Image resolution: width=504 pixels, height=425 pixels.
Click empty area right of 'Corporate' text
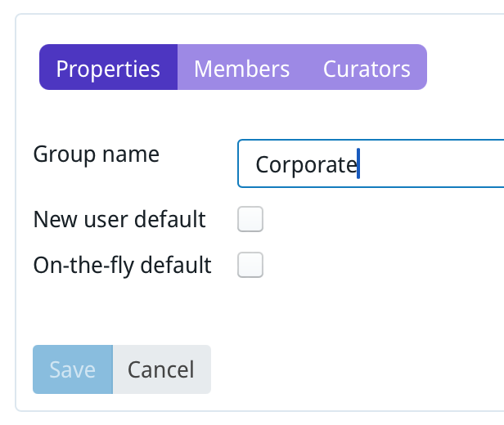point(434,165)
